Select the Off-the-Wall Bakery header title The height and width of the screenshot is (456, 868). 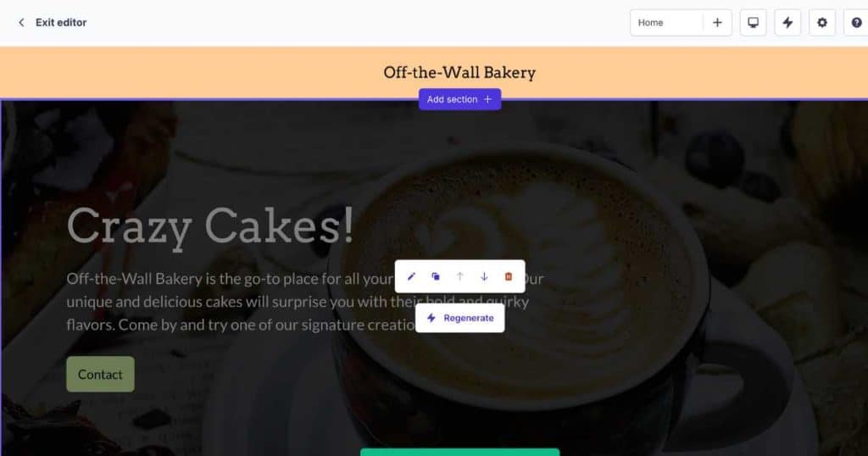tap(459, 73)
